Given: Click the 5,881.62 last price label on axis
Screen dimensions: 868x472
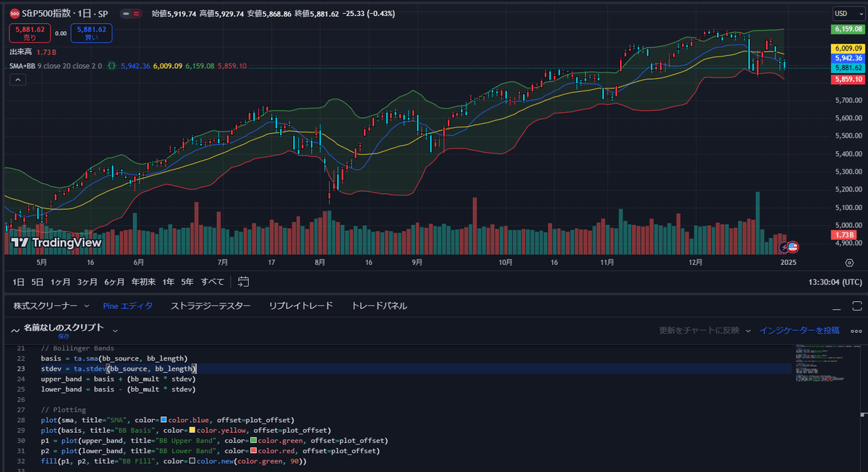Looking at the screenshot, I should click(x=847, y=68).
